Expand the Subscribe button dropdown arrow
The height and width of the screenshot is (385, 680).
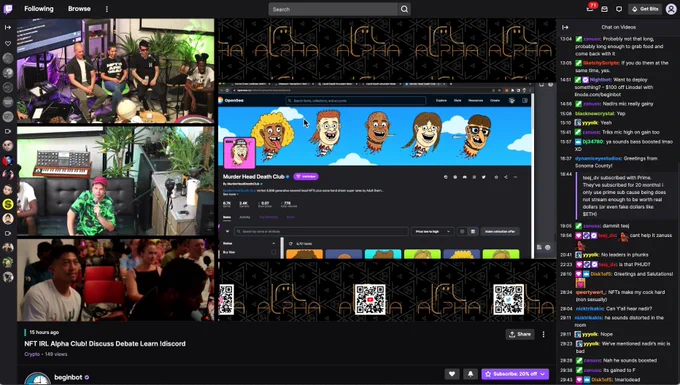coord(543,374)
